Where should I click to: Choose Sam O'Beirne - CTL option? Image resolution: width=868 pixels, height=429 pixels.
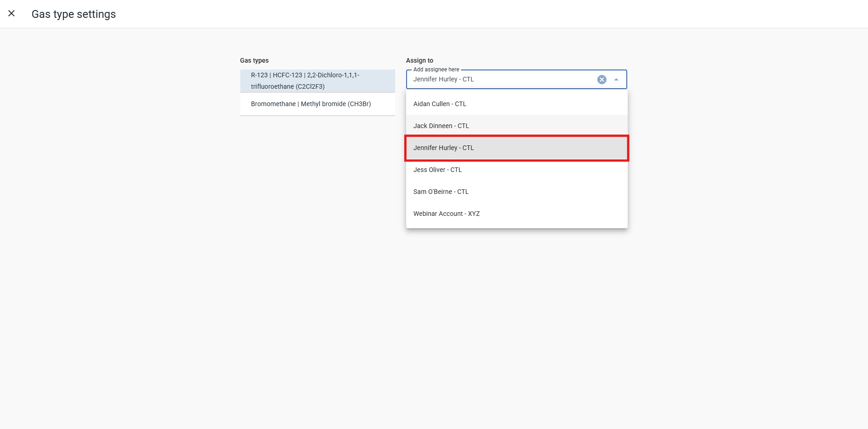pos(517,192)
